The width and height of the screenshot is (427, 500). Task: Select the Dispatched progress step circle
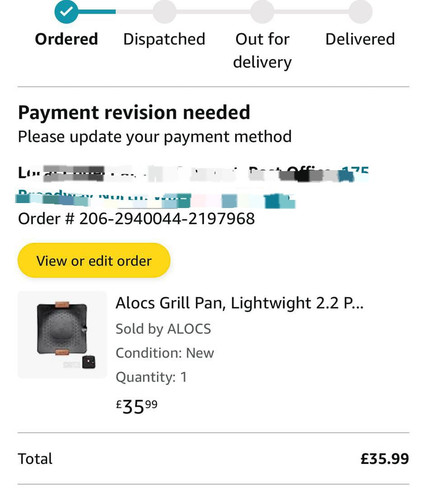(164, 12)
